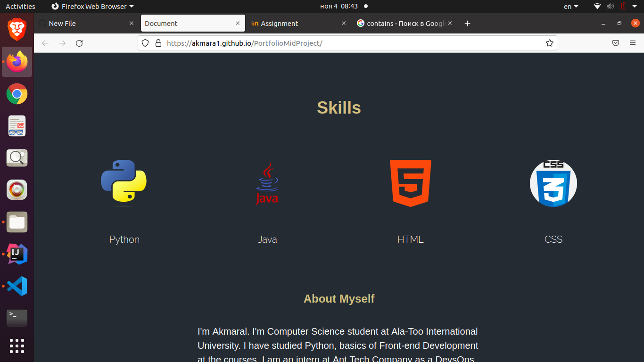
Task: Open the Save to Pocket icon
Action: [x=615, y=43]
